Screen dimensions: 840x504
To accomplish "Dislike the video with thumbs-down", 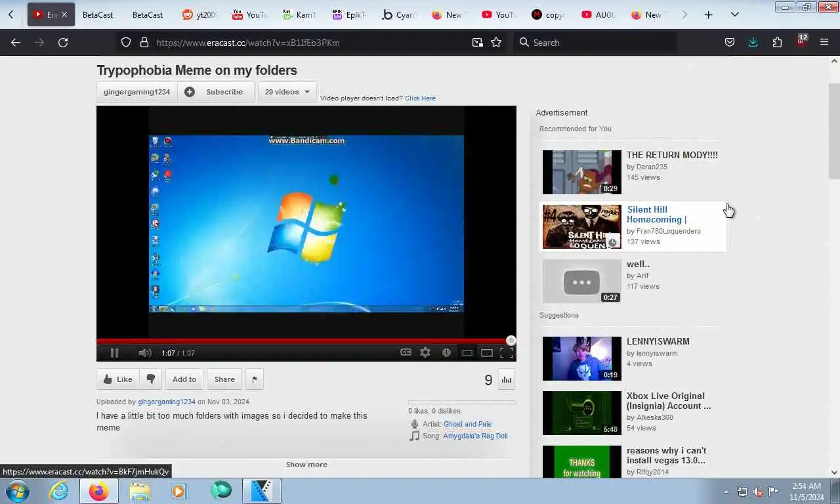I will click(x=151, y=379).
